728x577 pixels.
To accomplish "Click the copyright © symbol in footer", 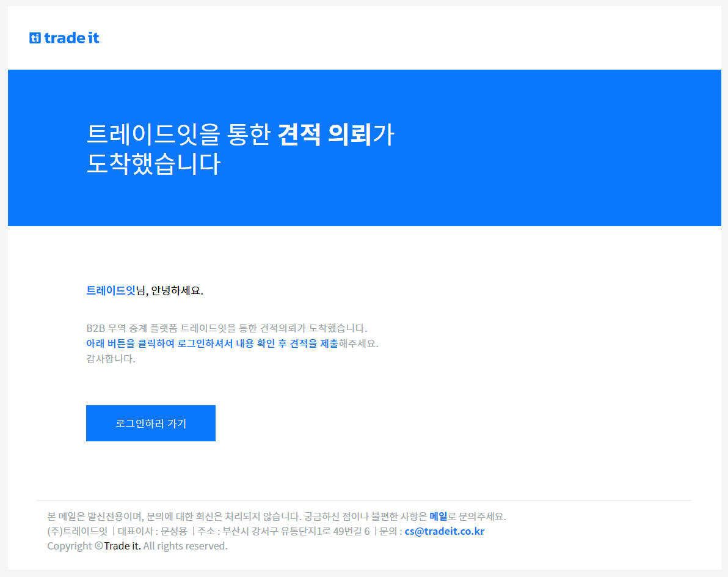I will (98, 546).
